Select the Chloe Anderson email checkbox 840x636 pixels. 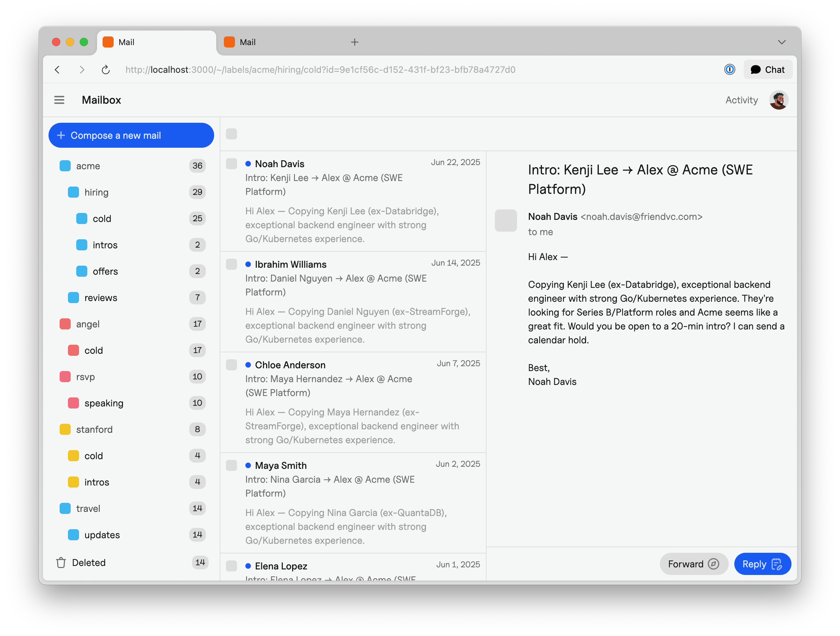[x=231, y=365]
